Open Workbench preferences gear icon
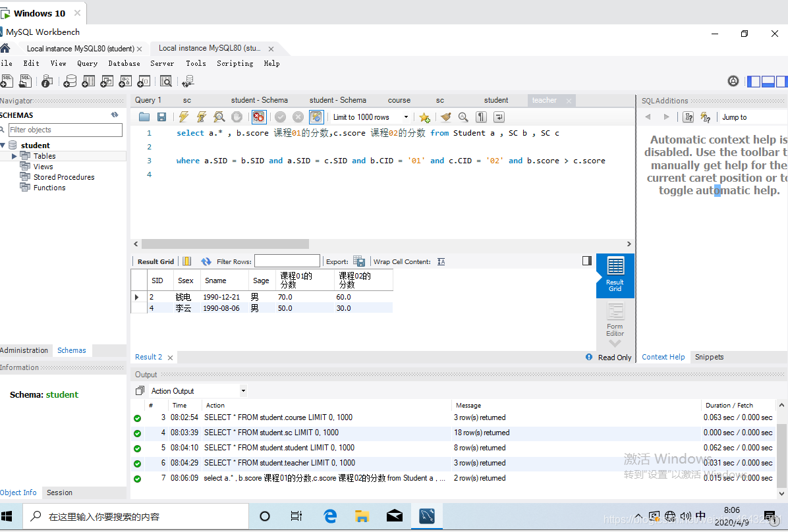 tap(733, 81)
